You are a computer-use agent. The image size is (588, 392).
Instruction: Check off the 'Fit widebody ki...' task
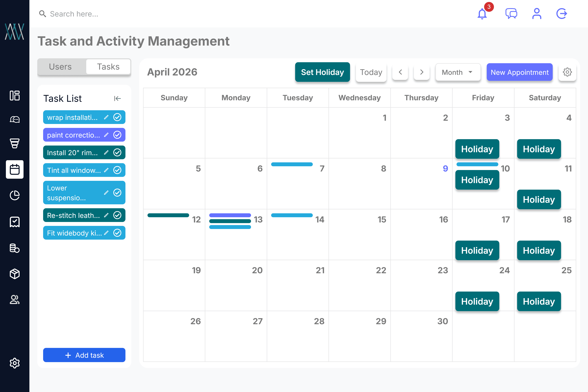click(x=117, y=233)
